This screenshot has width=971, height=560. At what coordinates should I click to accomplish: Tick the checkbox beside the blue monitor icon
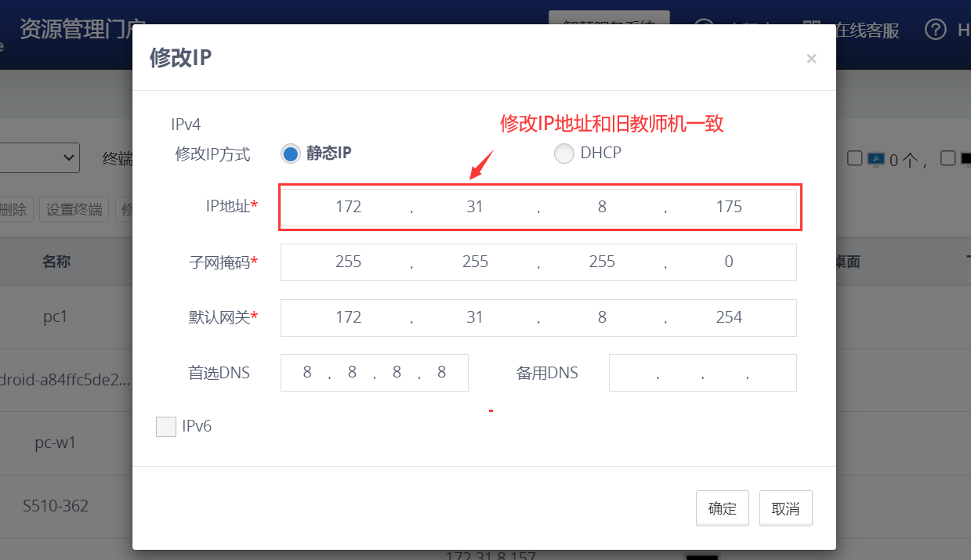tap(855, 158)
